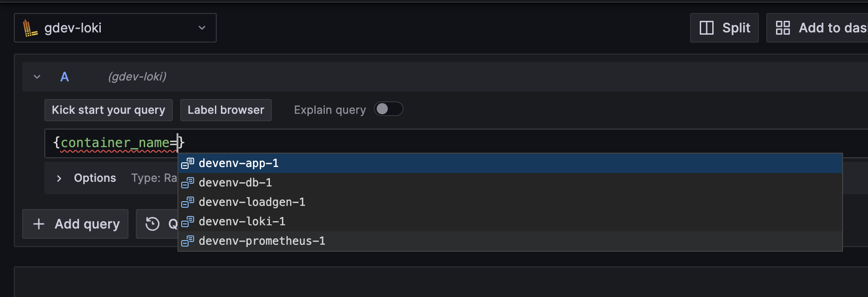
Task: Collapse query row A
Action: click(37, 77)
